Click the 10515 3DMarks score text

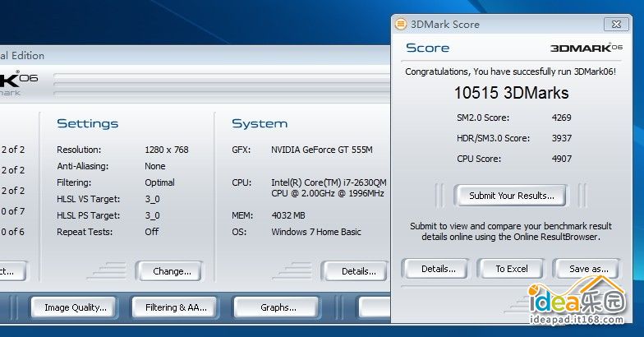pyautogui.click(x=511, y=93)
